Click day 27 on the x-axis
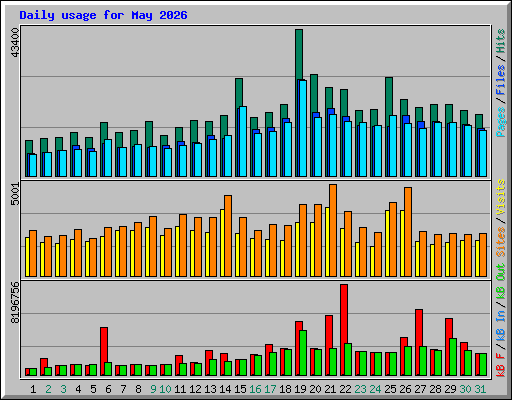This screenshot has height=400, width=512. click(x=420, y=389)
